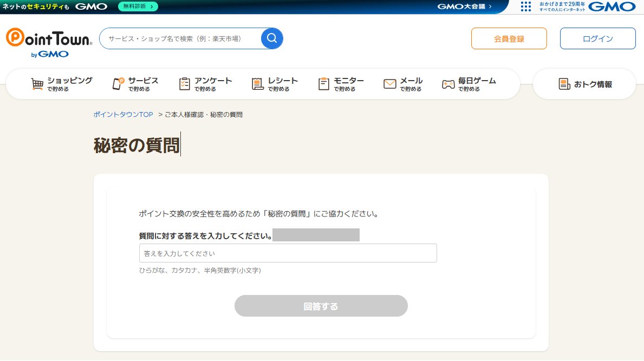Click the ログイン button
The height and width of the screenshot is (361, 644).
[597, 38]
